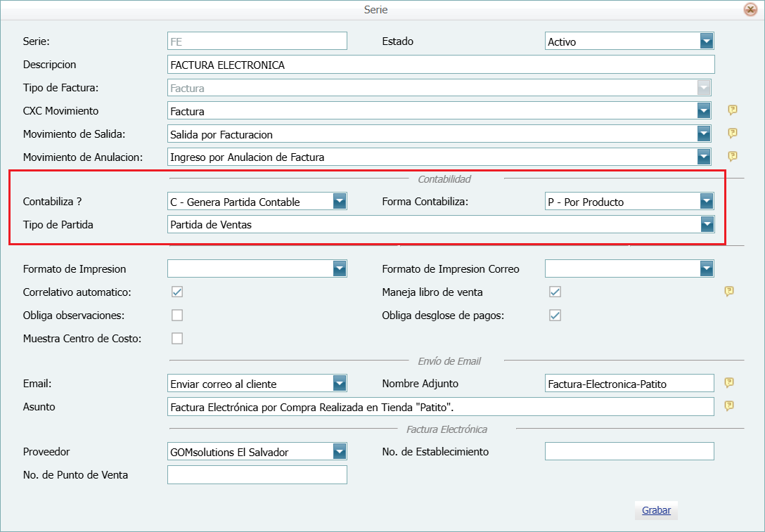Click the Grabar button
The height and width of the screenshot is (532, 765).
point(655,510)
